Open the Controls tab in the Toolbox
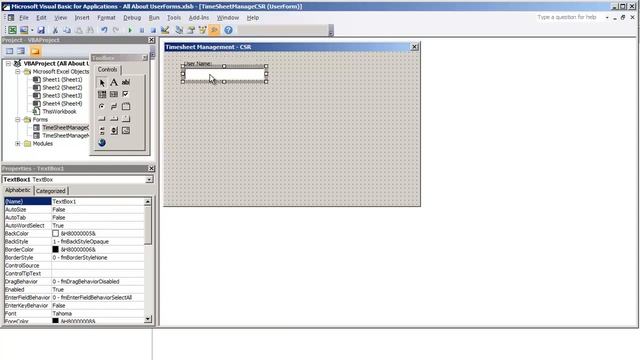Image resolution: width=640 pixels, height=360 pixels. [107, 69]
